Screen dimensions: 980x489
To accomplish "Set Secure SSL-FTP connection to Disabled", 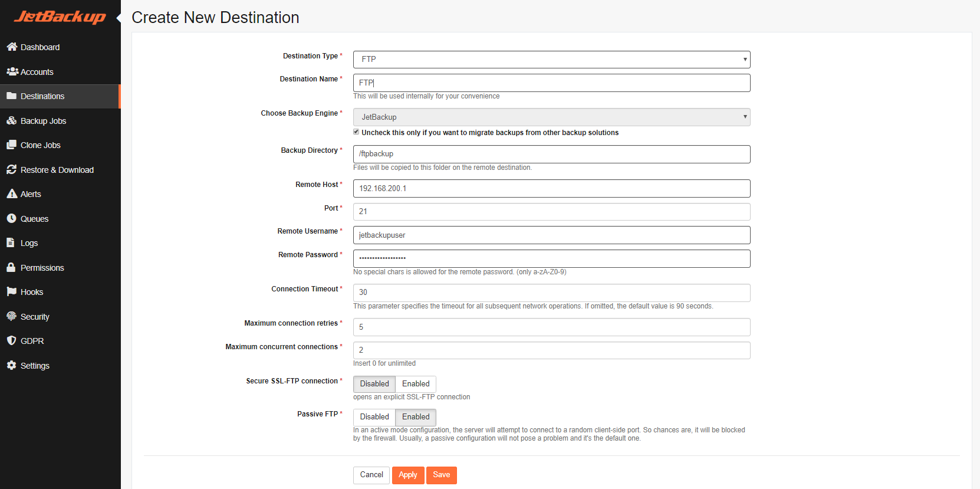I will pos(374,384).
